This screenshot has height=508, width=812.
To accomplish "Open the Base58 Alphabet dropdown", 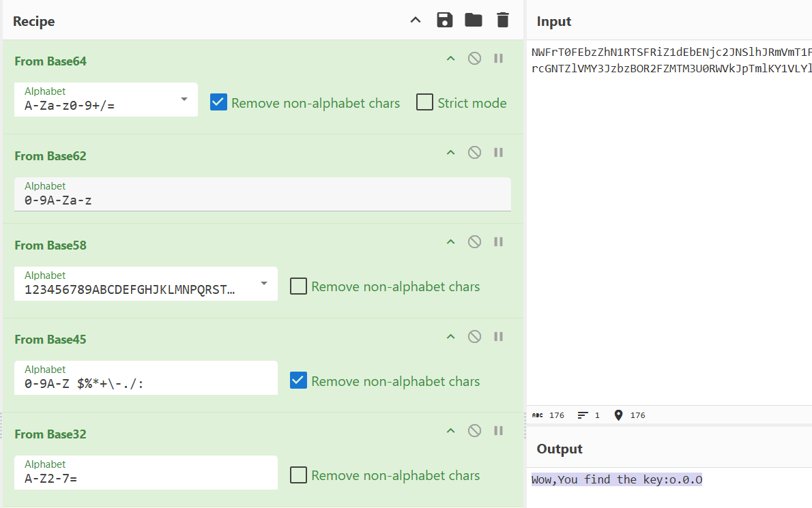I will (263, 284).
